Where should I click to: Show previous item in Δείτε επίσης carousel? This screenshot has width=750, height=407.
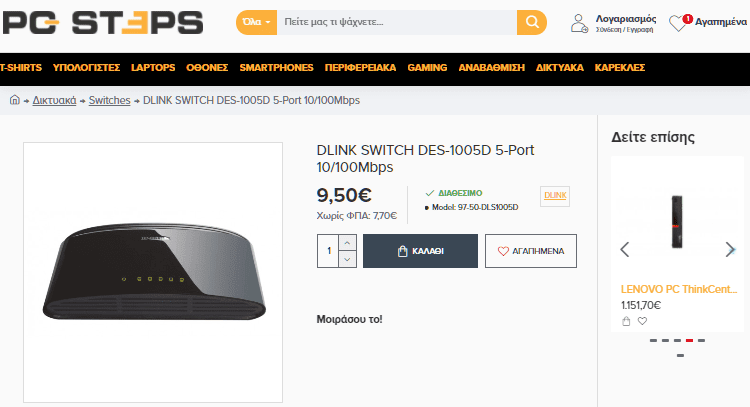(x=625, y=249)
